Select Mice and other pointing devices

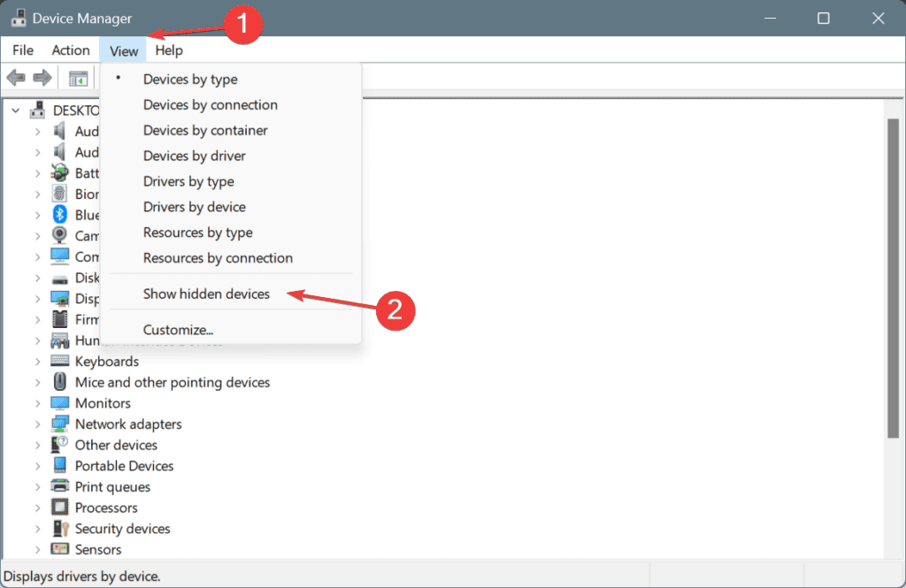[173, 382]
